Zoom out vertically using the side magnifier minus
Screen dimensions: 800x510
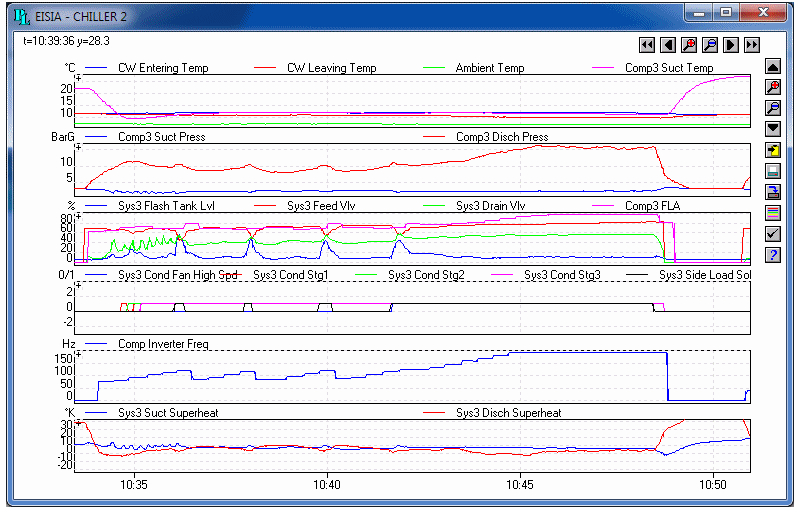click(x=773, y=108)
